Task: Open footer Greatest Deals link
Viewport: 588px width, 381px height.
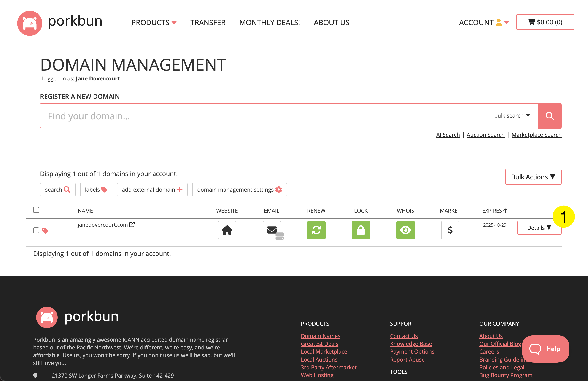Action: [x=319, y=344]
